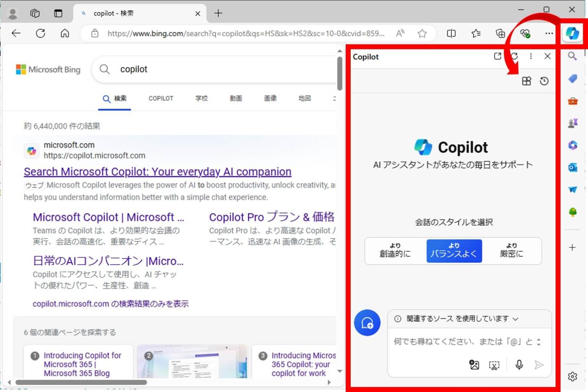Show only copilot.microsoft.com results link
This screenshot has width=588, height=392.
tap(111, 304)
